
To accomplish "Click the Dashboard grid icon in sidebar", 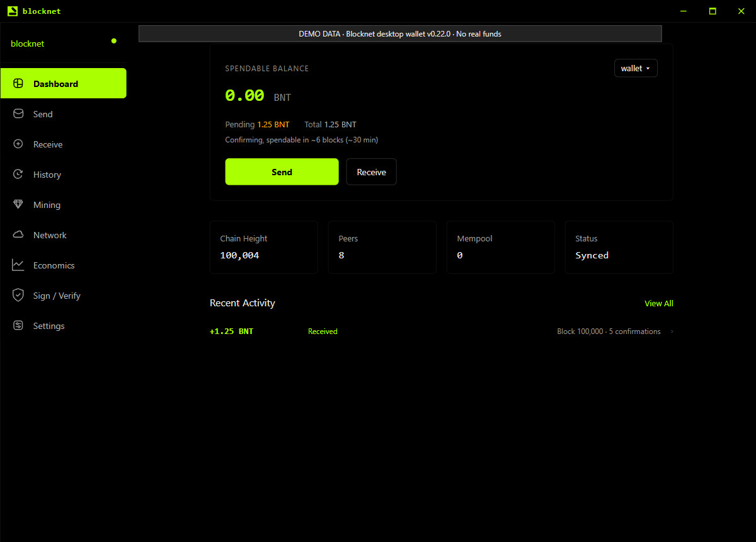I will 18,84.
